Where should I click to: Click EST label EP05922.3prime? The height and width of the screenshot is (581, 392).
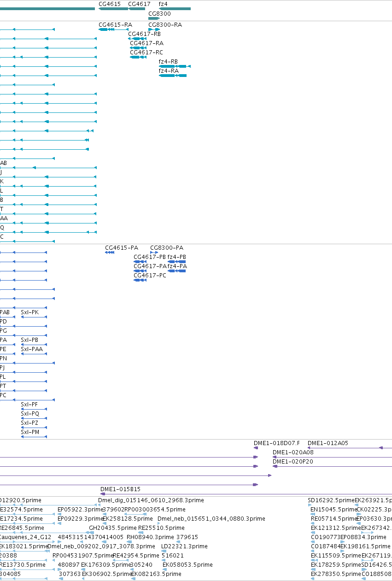80,510
